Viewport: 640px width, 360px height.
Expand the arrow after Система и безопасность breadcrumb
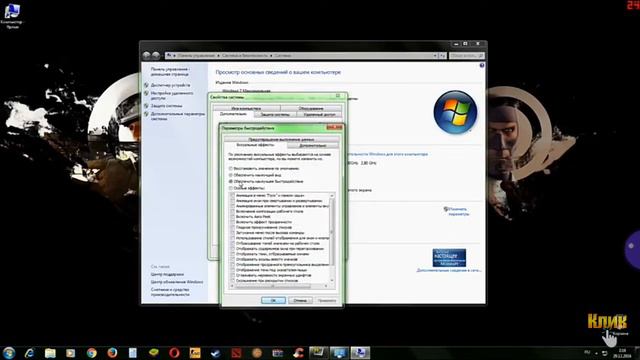271,56
